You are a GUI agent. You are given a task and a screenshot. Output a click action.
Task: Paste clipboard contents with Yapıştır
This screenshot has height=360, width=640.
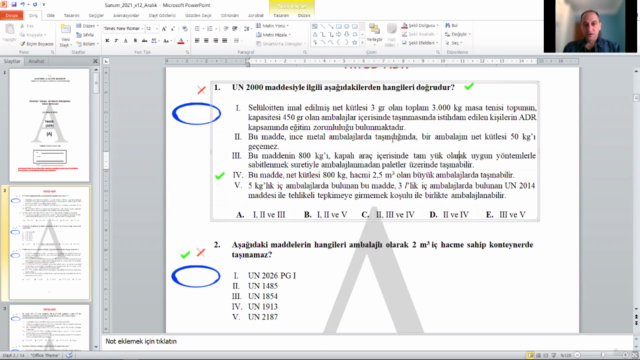9,33
